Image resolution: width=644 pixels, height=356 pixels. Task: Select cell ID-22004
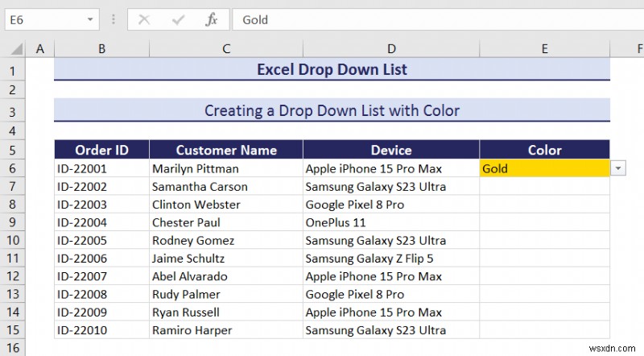tap(102, 222)
